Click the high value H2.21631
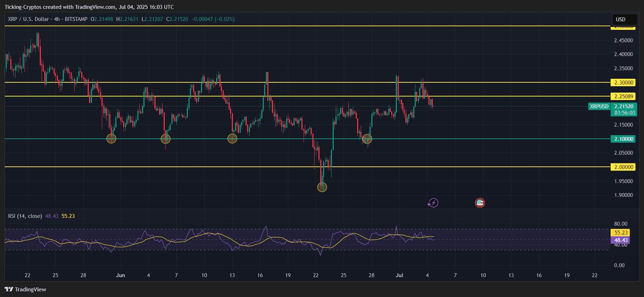This screenshot has height=297, width=644. 127,19
